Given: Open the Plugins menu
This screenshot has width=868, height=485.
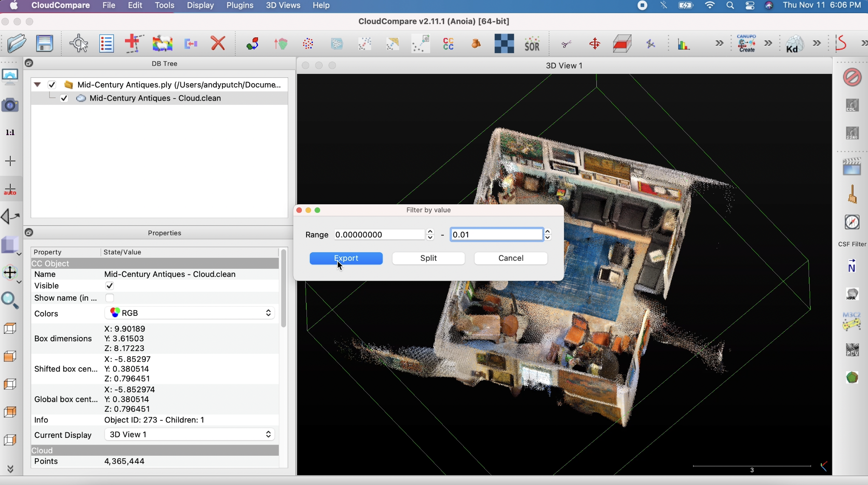Looking at the screenshot, I should click(240, 6).
